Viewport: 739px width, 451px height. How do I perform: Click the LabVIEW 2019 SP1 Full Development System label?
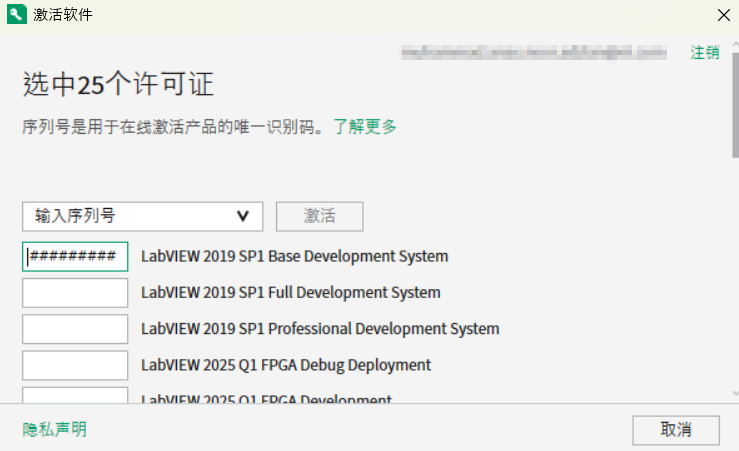click(x=290, y=293)
